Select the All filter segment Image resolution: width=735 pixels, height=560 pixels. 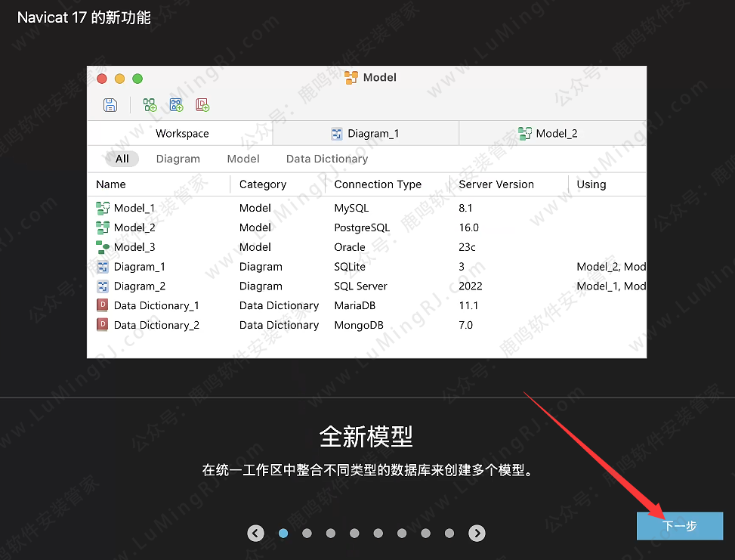coord(121,159)
